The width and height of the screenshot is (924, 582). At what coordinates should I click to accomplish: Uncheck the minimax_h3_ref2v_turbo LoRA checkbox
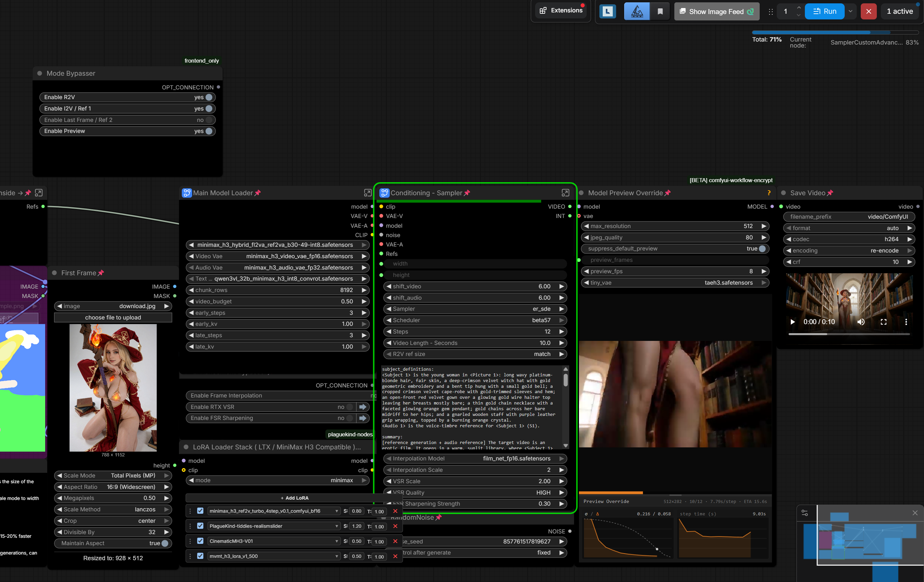(x=200, y=511)
